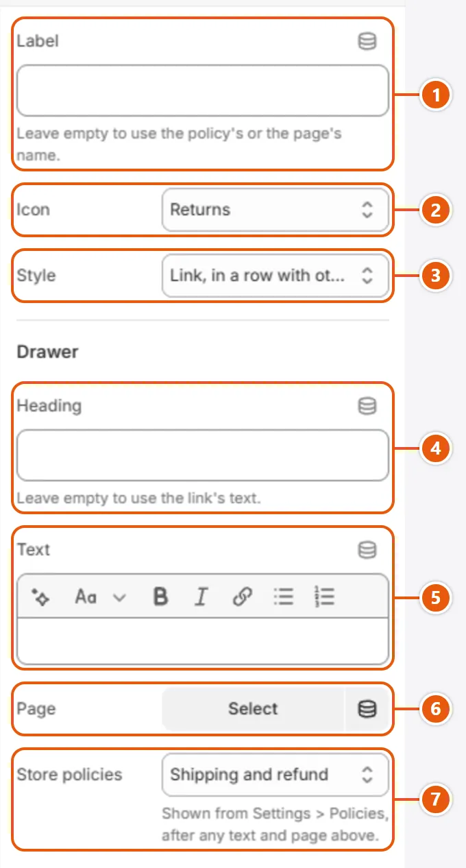The height and width of the screenshot is (868, 466).
Task: Focus the Heading input field
Action: coord(203,455)
